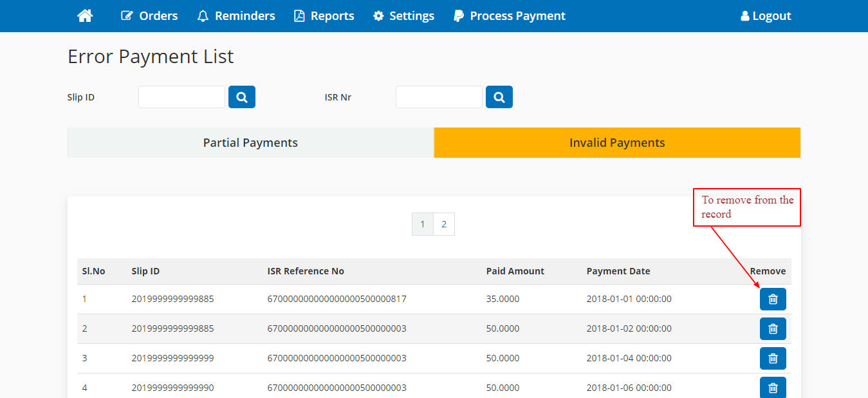The image size is (868, 398).
Task: Click into the ISR Nr text box
Action: 439,97
